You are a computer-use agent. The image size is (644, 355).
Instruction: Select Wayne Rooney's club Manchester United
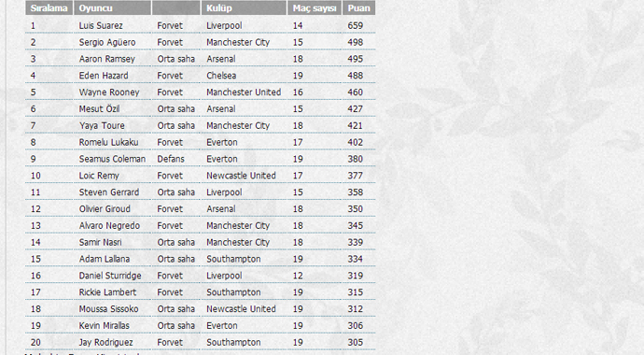[244, 92]
